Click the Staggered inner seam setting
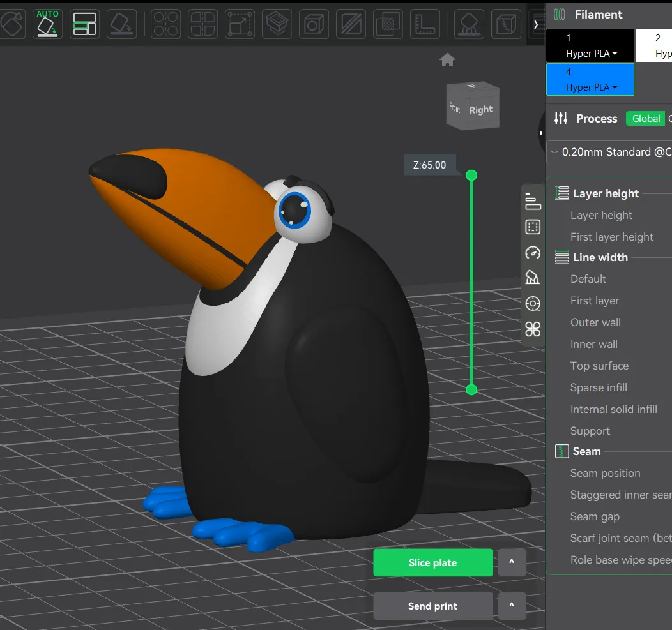Image resolution: width=672 pixels, height=630 pixels. (621, 495)
